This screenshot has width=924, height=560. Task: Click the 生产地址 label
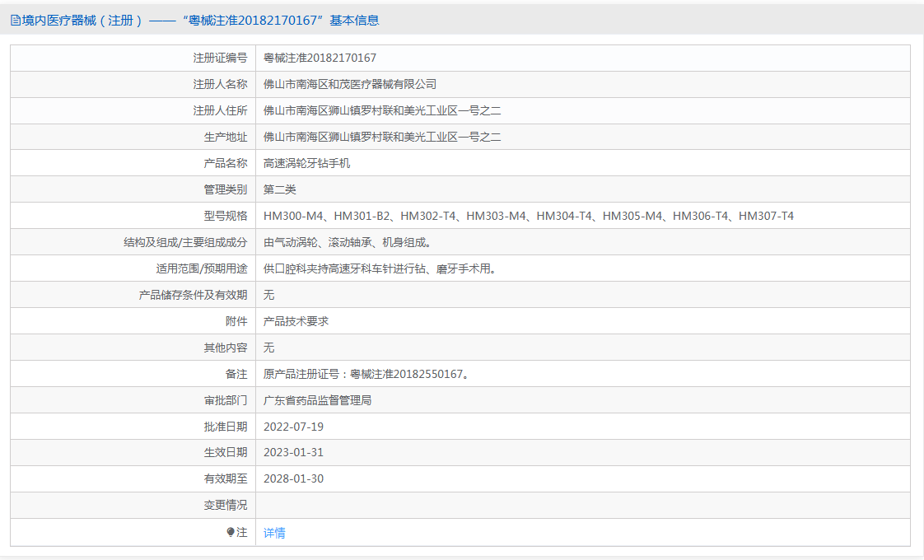tap(226, 137)
